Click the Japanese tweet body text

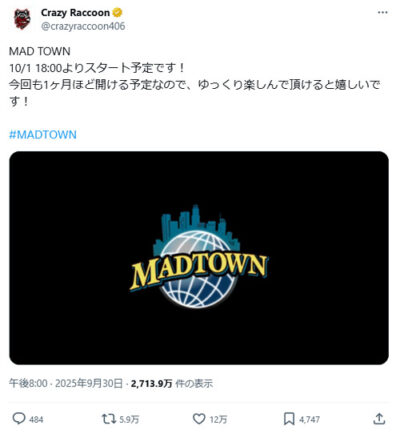195,76
